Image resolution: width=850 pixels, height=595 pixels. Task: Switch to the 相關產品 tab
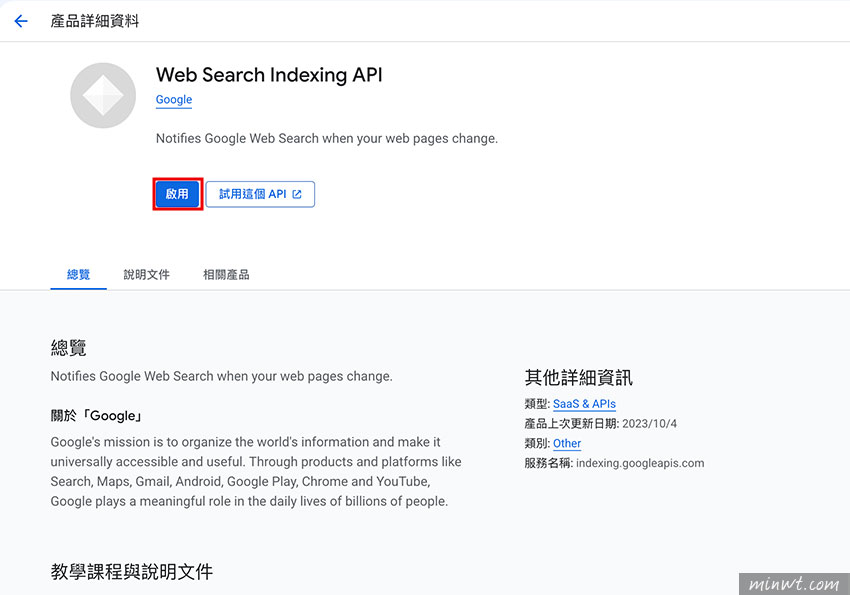click(x=226, y=275)
